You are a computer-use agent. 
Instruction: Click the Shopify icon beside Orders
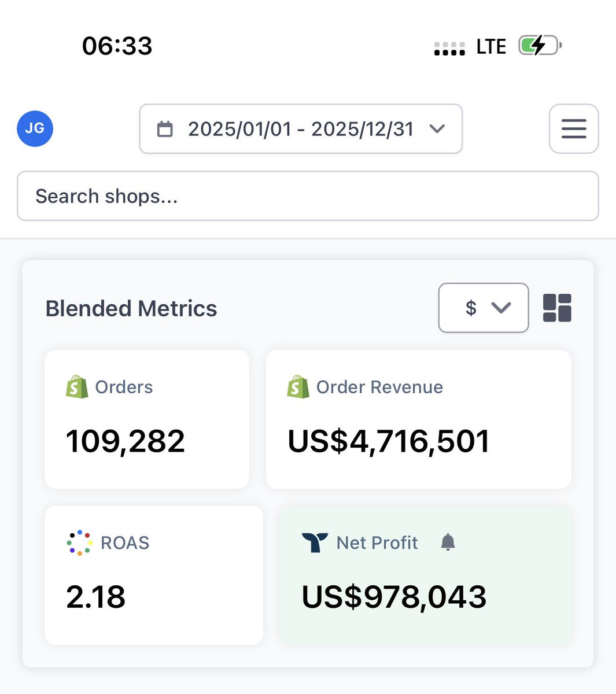pyautogui.click(x=77, y=386)
